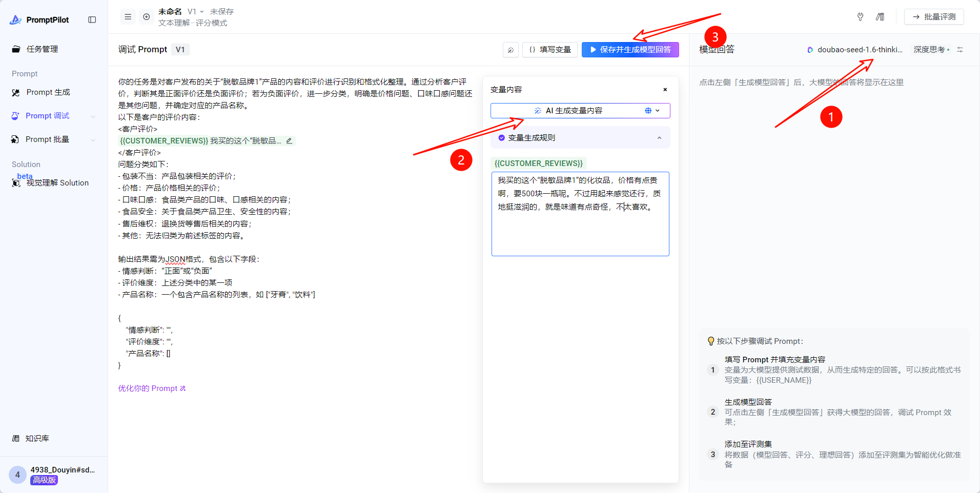The height and width of the screenshot is (493, 980).
Task: Open the documentation books icon
Action: click(880, 17)
